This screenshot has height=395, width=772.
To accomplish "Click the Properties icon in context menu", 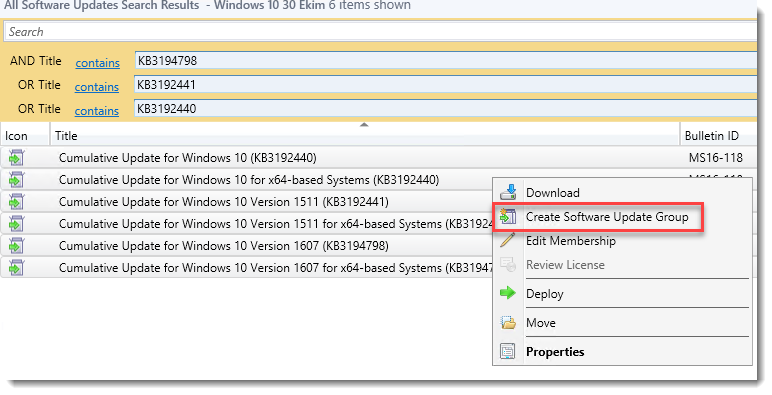I will click(x=508, y=352).
